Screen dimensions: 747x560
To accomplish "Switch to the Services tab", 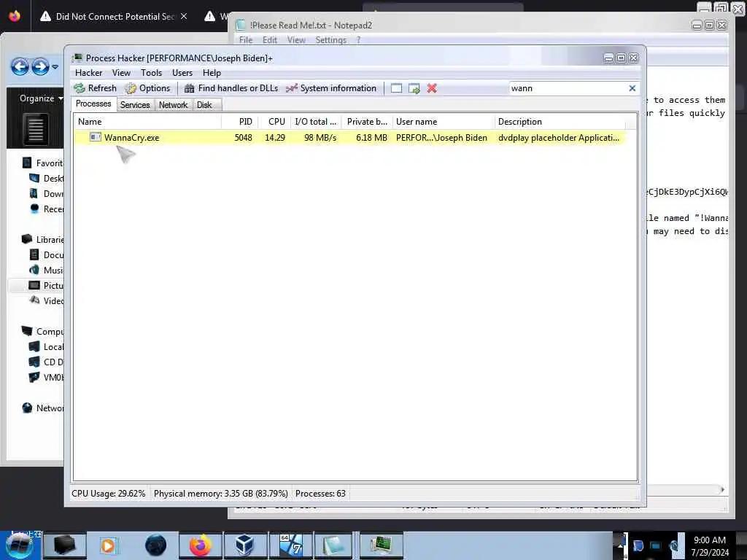I will tap(135, 105).
